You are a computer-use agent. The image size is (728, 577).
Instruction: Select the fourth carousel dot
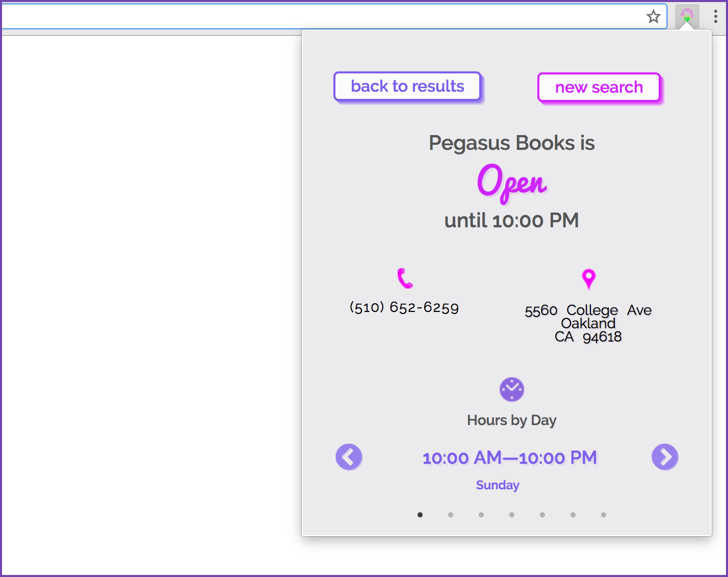click(512, 515)
